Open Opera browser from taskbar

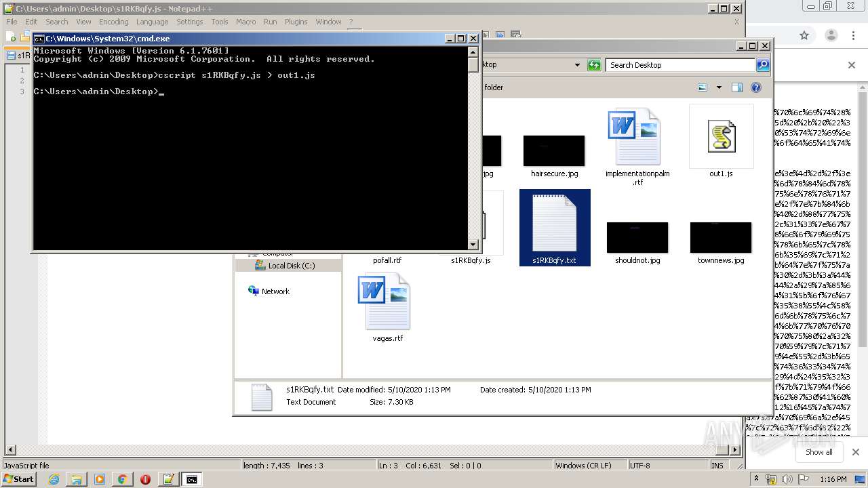pyautogui.click(x=145, y=479)
